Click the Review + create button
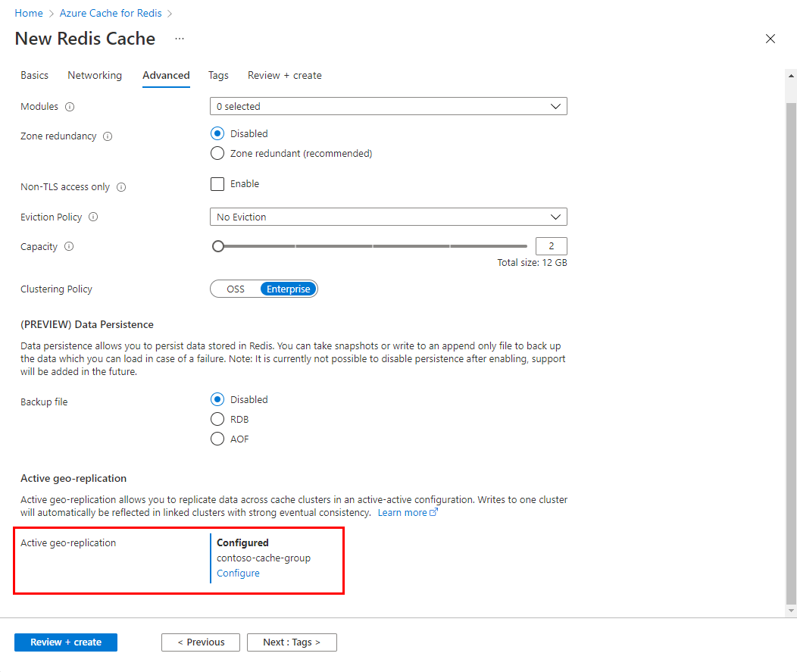Viewport: 797px width, 672px height. click(65, 642)
